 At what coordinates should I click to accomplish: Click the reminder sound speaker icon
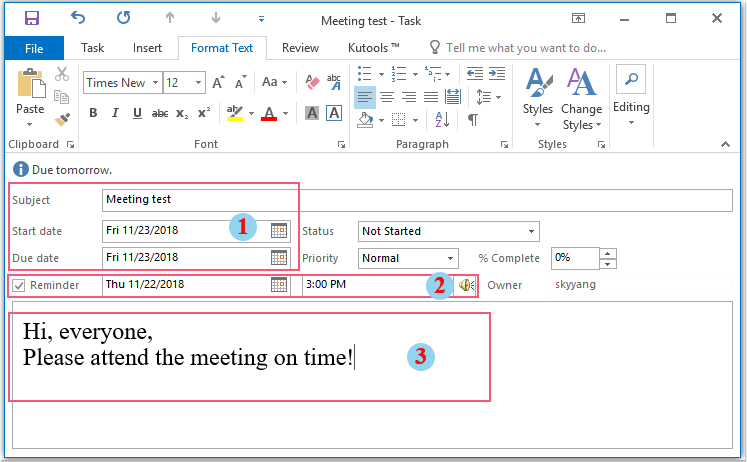tap(466, 285)
